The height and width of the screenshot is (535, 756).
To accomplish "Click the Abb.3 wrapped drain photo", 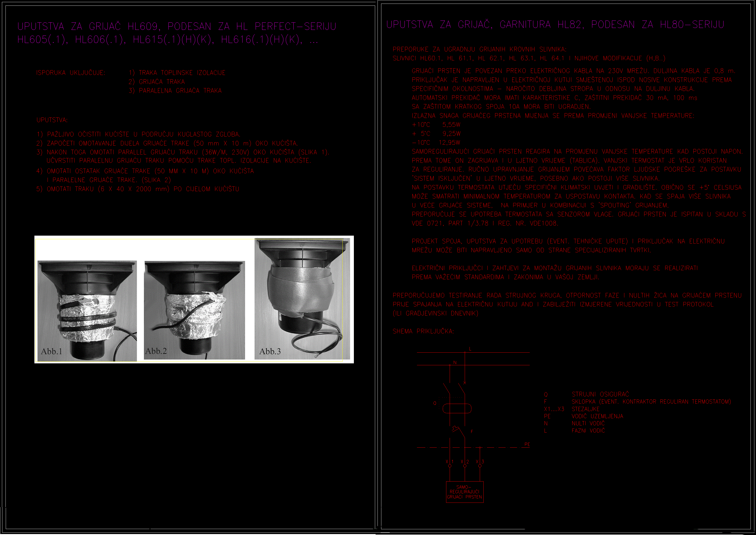I will click(x=302, y=299).
